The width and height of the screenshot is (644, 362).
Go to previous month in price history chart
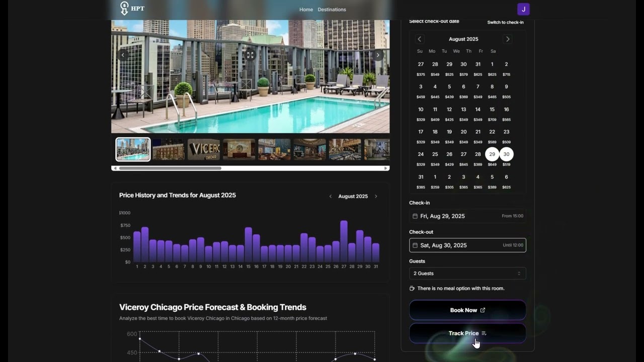[x=331, y=197]
